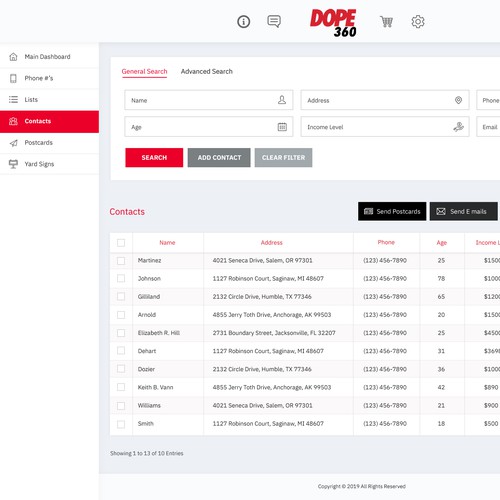This screenshot has width=500, height=500.
Task: Focus the Name search input field
Action: click(209, 100)
